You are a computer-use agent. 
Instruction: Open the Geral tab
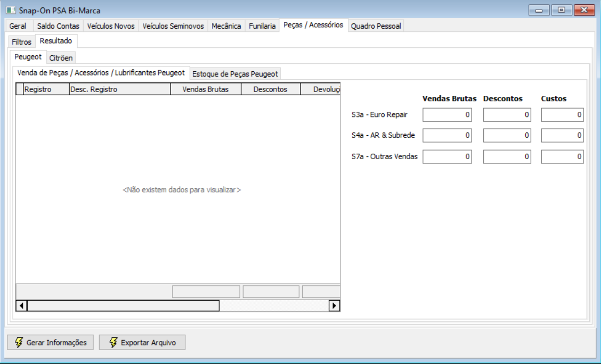coord(18,26)
